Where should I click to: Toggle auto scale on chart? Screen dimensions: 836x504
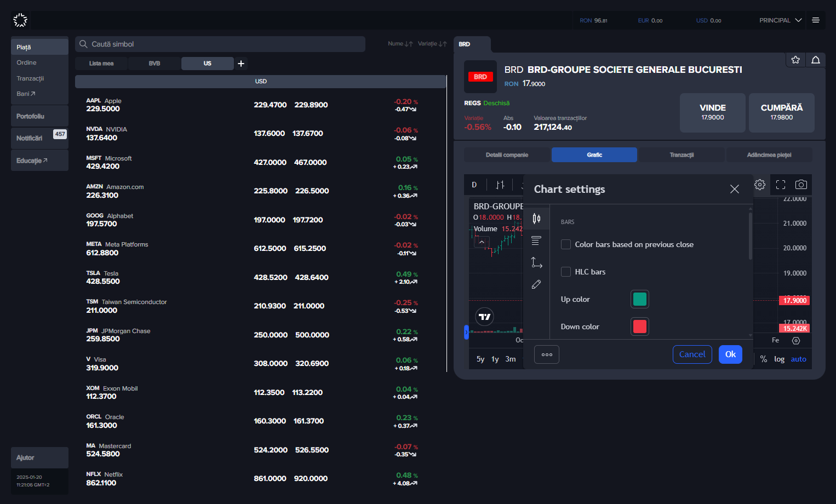click(799, 359)
